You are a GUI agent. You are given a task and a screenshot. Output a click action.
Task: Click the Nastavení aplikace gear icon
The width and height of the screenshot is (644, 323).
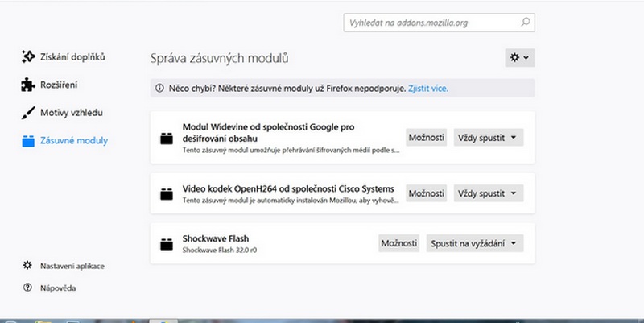28,265
